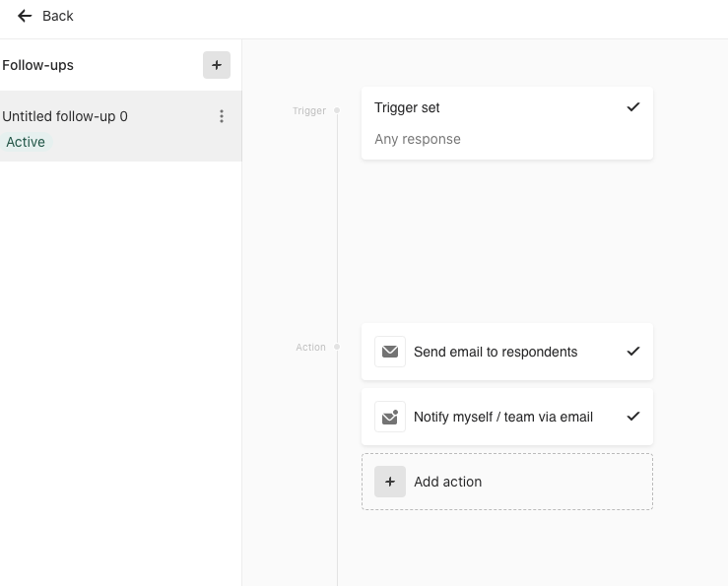Screen dimensions: 728x586
Task: Click the Action label on the timeline
Action: [310, 347]
